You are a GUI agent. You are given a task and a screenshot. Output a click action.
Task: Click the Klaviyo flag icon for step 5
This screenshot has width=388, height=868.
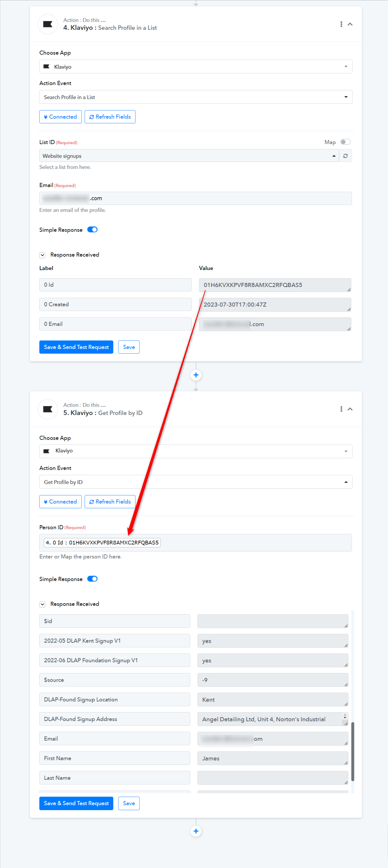[x=48, y=409]
